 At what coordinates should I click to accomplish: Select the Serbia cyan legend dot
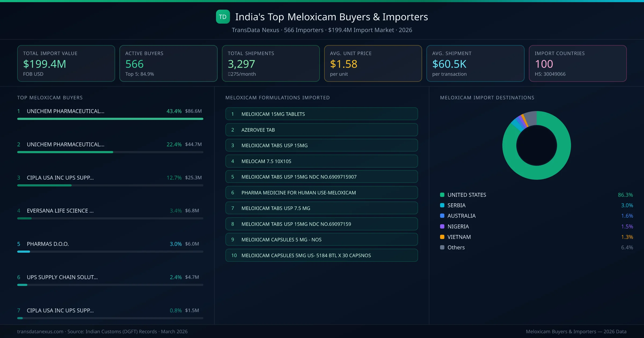(442, 205)
